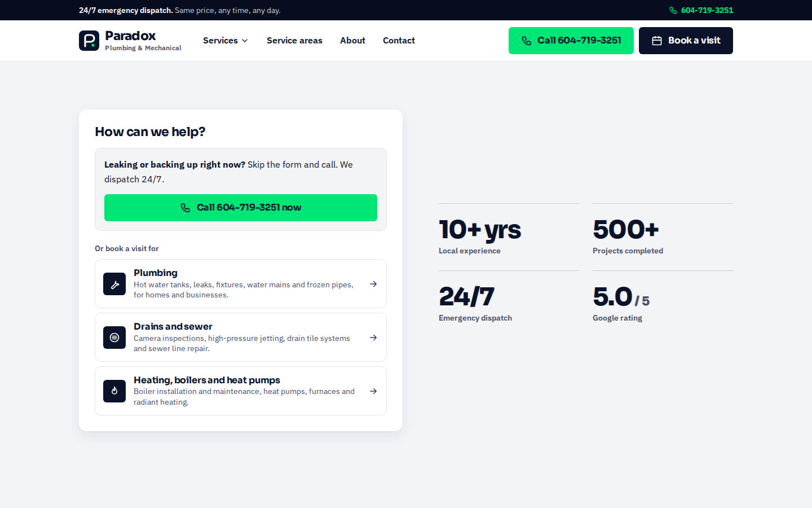Click the calendar icon on Book a visit
The width and height of the screenshot is (812, 508).
(x=657, y=41)
